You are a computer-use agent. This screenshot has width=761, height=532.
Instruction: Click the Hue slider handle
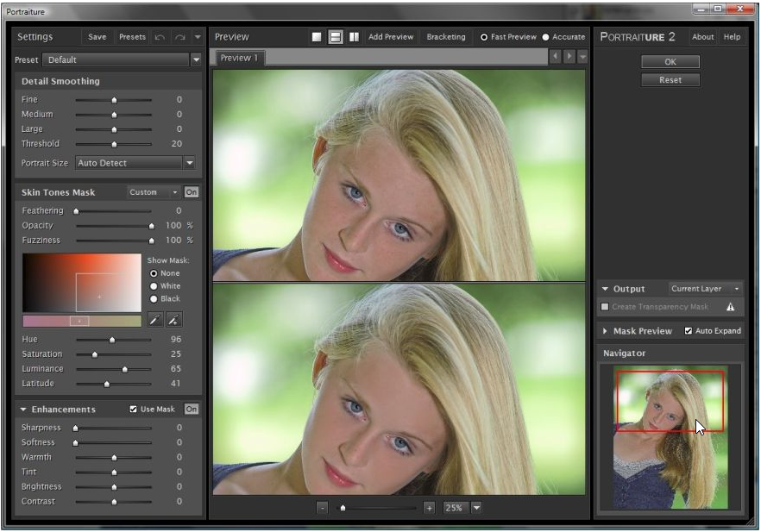point(112,340)
